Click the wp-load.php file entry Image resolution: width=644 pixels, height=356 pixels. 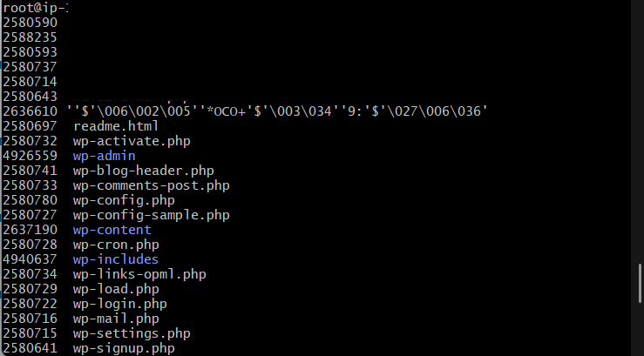coord(116,289)
